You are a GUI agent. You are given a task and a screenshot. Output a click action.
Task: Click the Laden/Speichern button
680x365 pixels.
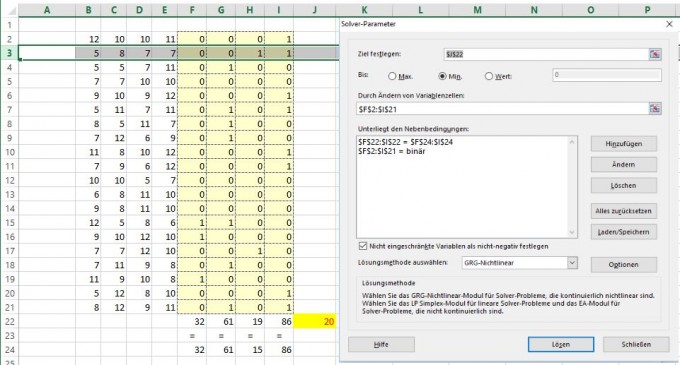coord(624,232)
